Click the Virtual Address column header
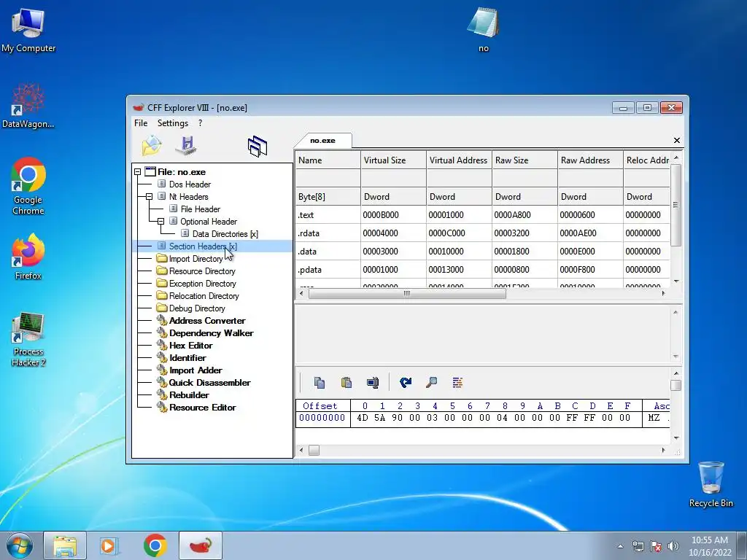Screen dimensions: 747x560 (x=460, y=160)
